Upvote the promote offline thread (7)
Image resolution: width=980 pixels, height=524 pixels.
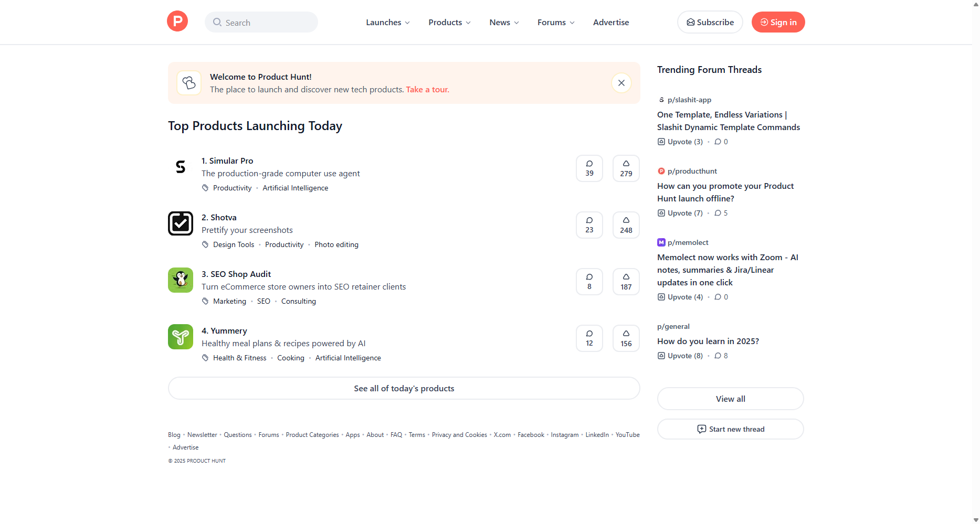point(680,213)
